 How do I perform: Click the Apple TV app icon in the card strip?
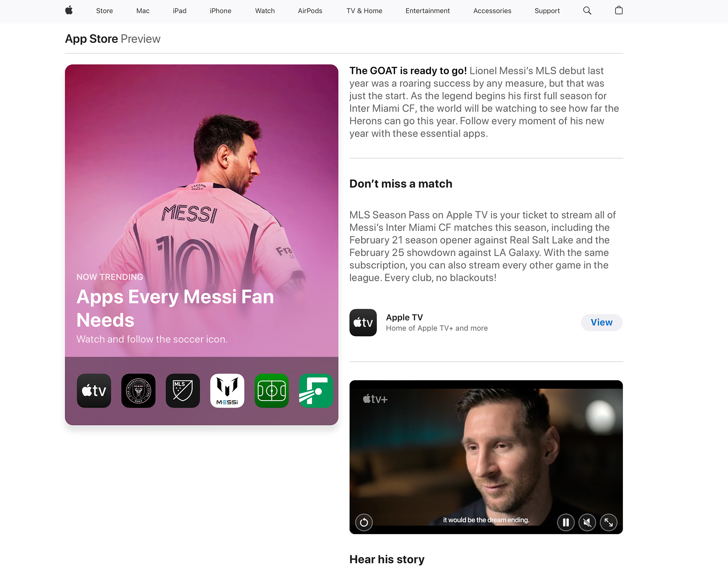click(94, 391)
